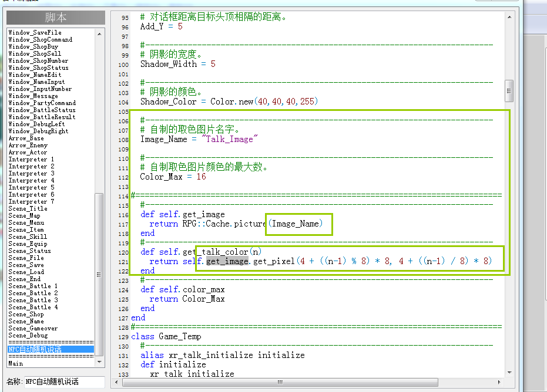This screenshot has height=392, width=547.
Task: Select Scene_Battle 2 script
Action: point(33,293)
